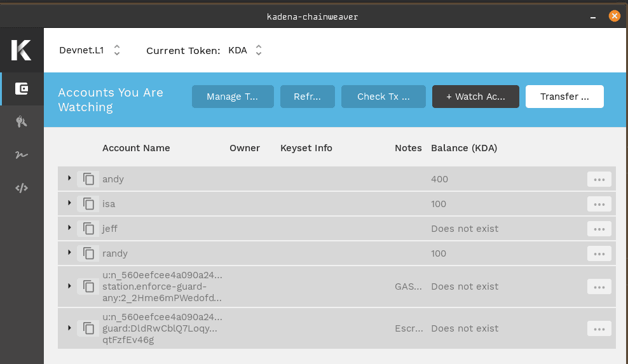Copy the guard:DldRwCblQ7Loqy account name
628x364 pixels.
coord(88,328)
